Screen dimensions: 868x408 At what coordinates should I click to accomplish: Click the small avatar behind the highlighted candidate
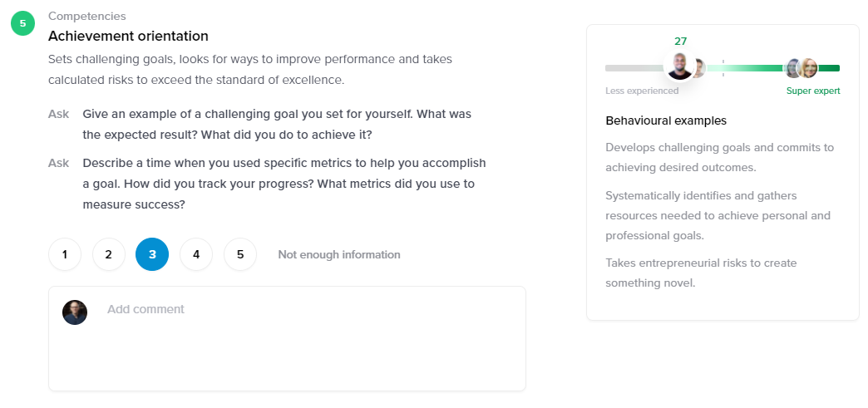click(698, 68)
